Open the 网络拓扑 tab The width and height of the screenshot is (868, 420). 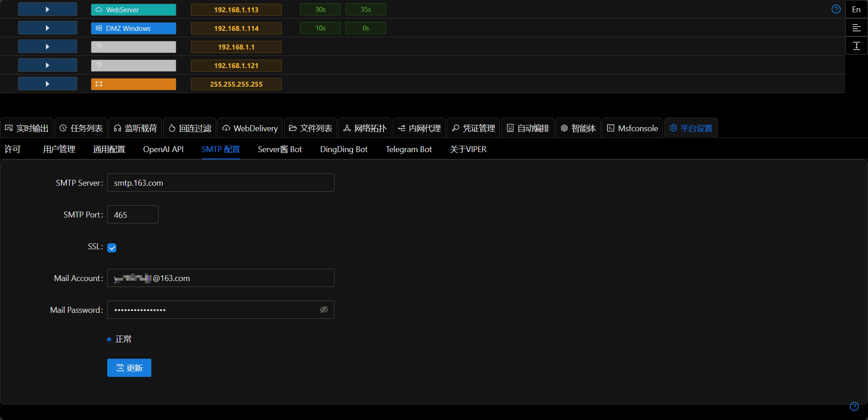[364, 128]
